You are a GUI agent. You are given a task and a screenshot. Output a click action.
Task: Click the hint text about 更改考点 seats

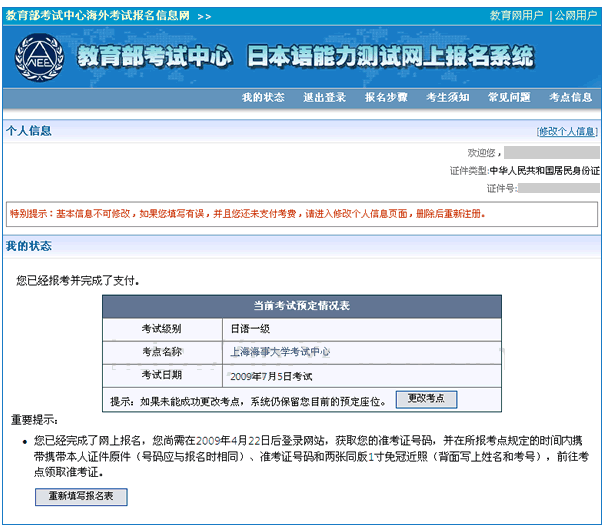tap(248, 402)
